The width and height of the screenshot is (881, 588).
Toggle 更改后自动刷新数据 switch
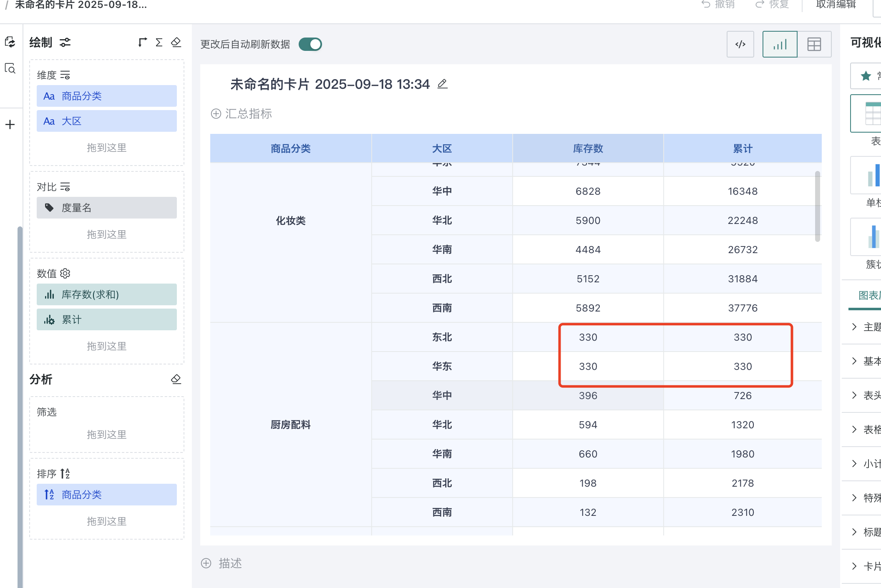click(x=310, y=44)
